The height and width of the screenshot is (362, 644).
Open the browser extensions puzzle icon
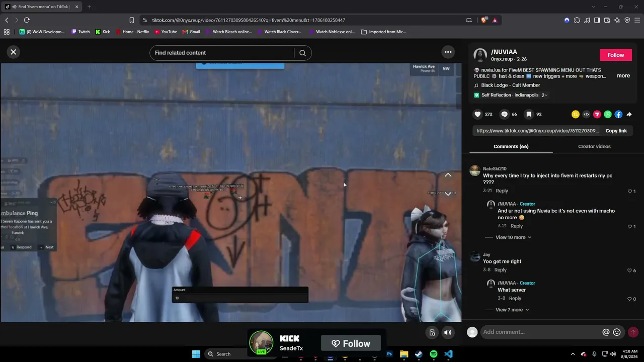pyautogui.click(x=577, y=20)
